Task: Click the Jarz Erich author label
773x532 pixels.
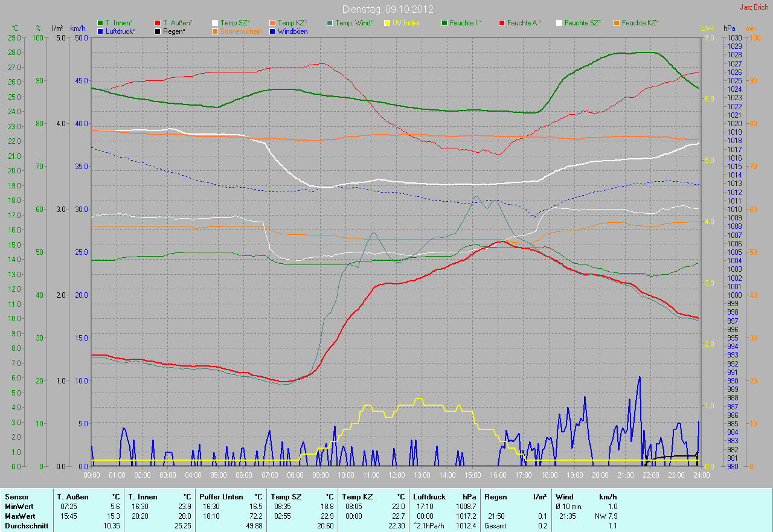Action: coord(754,7)
